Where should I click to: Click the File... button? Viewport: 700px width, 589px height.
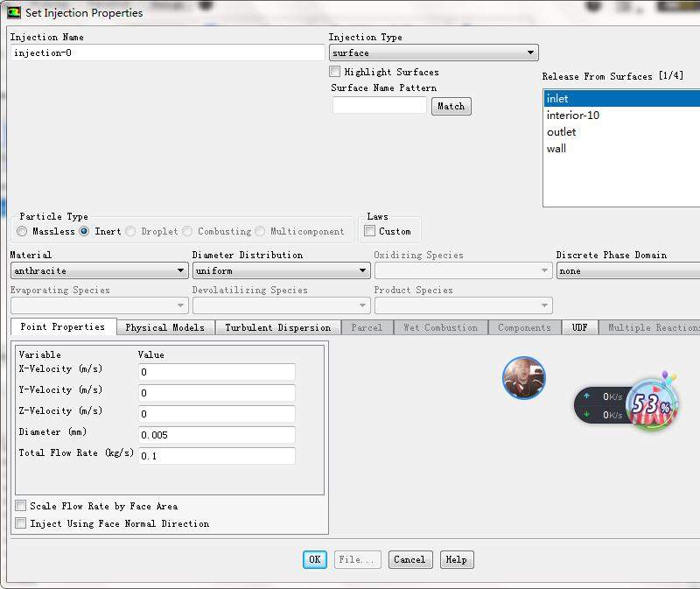(357, 559)
